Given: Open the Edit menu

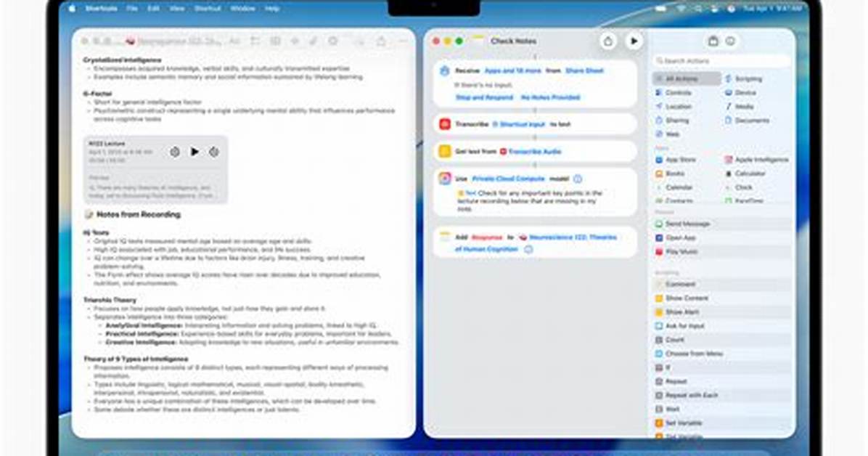Looking at the screenshot, I should coord(153,9).
